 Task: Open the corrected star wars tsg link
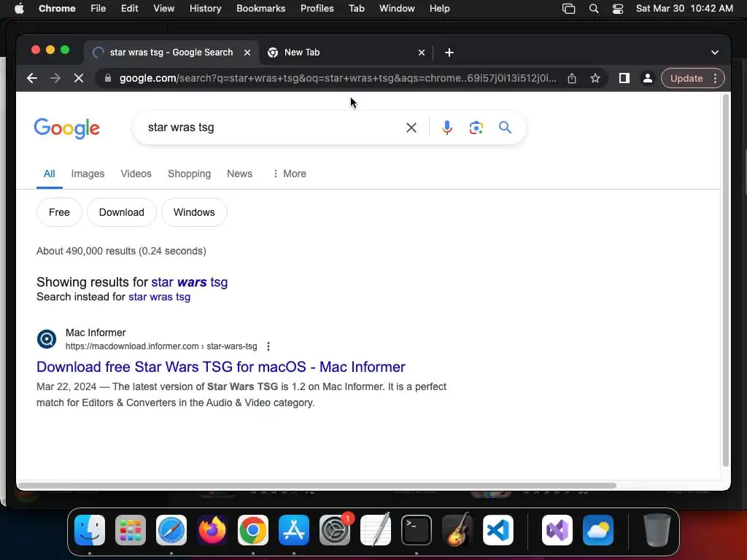pos(189,282)
